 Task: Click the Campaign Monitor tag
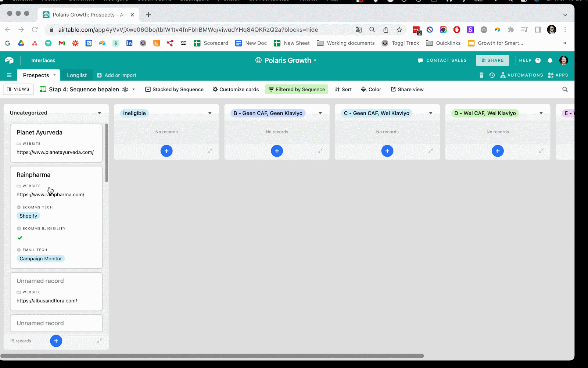coord(41,258)
